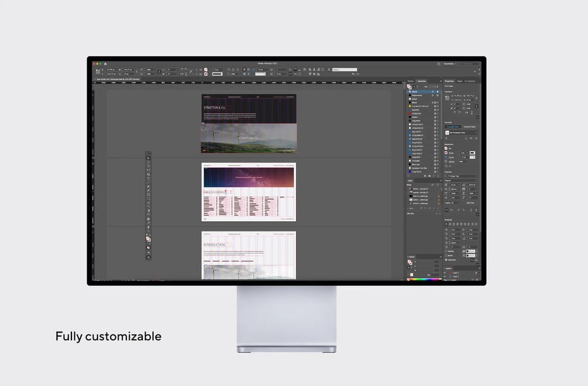The image size is (588, 386).
Task: Select the [None] swatch row
Action: click(x=423, y=91)
